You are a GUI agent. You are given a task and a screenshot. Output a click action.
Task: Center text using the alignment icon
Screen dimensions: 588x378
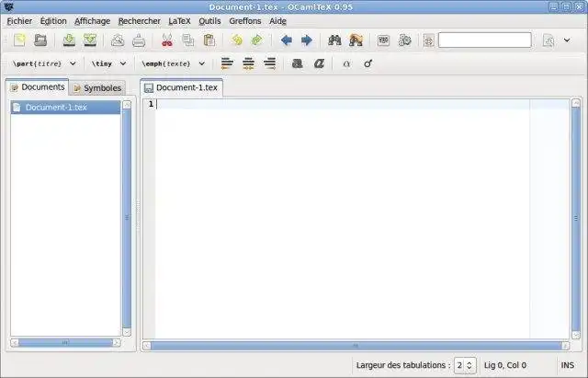248,63
